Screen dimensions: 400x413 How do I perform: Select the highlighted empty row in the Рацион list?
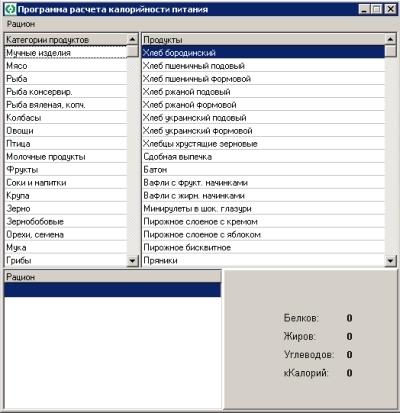113,290
